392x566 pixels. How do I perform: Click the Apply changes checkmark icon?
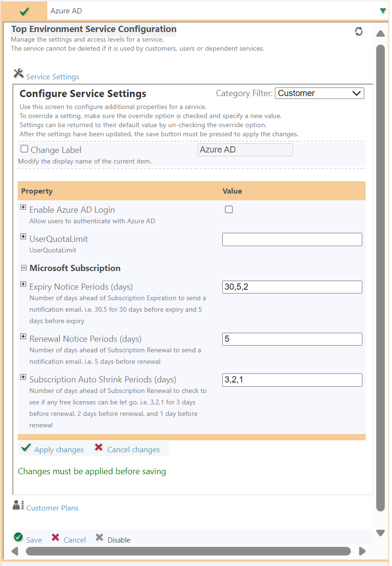[x=26, y=447]
